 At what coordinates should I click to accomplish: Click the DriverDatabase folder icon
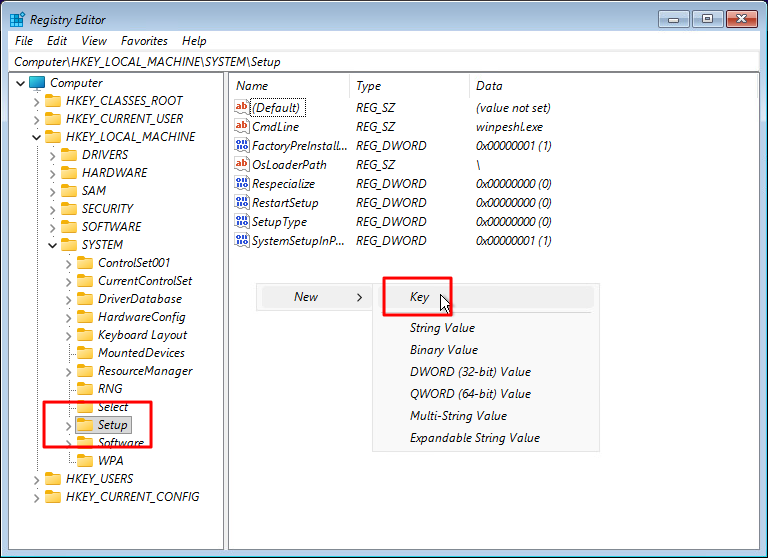click(85, 299)
